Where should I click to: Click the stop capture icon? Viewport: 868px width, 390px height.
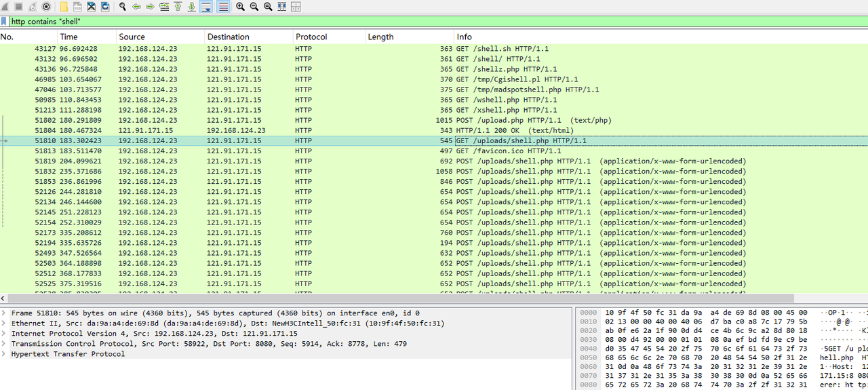click(19, 7)
